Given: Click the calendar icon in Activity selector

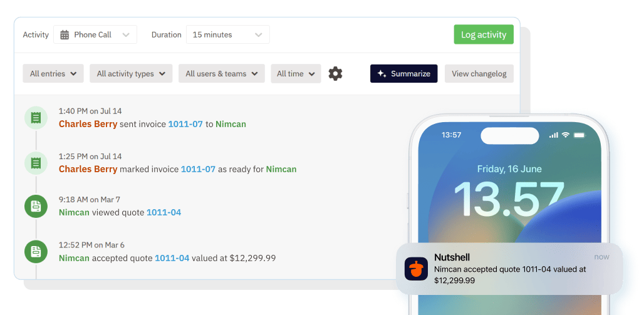Looking at the screenshot, I should pyautogui.click(x=65, y=35).
